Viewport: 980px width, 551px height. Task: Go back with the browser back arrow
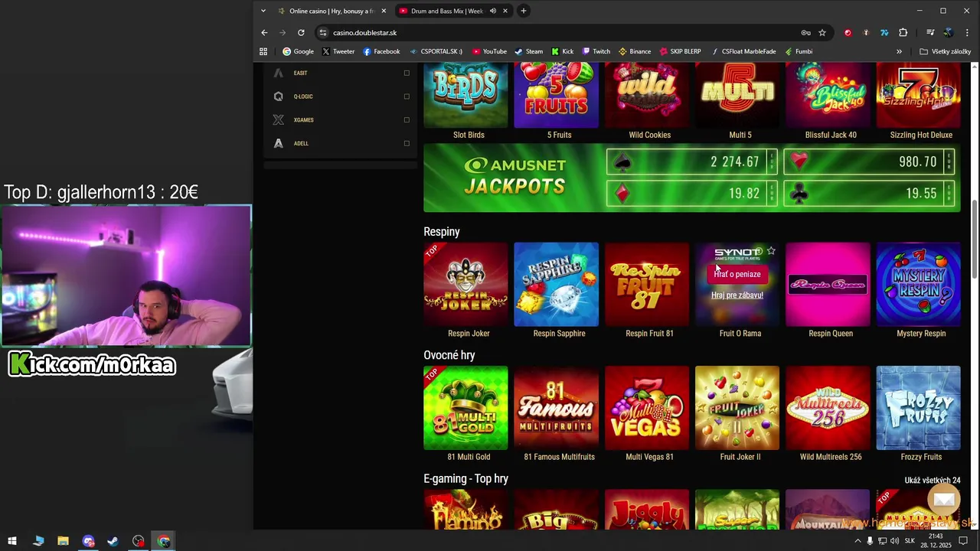[x=264, y=33]
